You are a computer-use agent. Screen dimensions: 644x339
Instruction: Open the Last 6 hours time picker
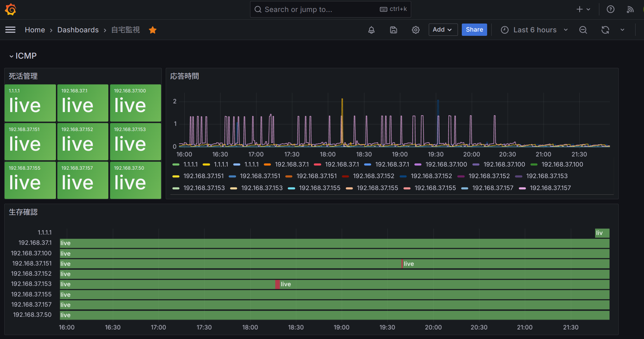tap(535, 30)
